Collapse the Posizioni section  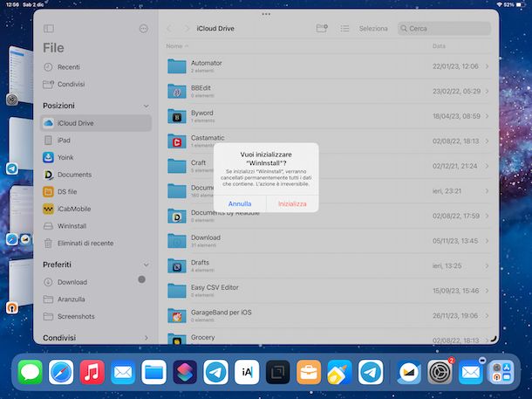pos(146,106)
